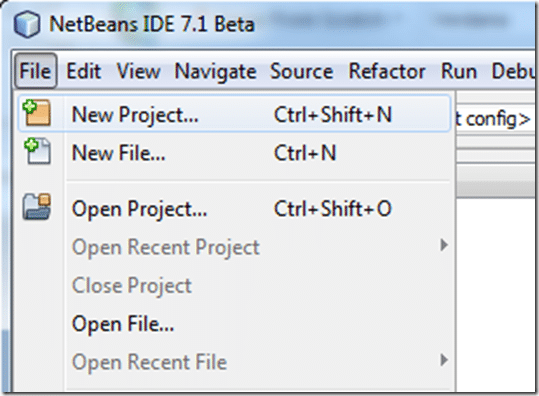Screen dimensions: 539x396
Task: Click the Open Project folder icon
Action: tap(37, 206)
